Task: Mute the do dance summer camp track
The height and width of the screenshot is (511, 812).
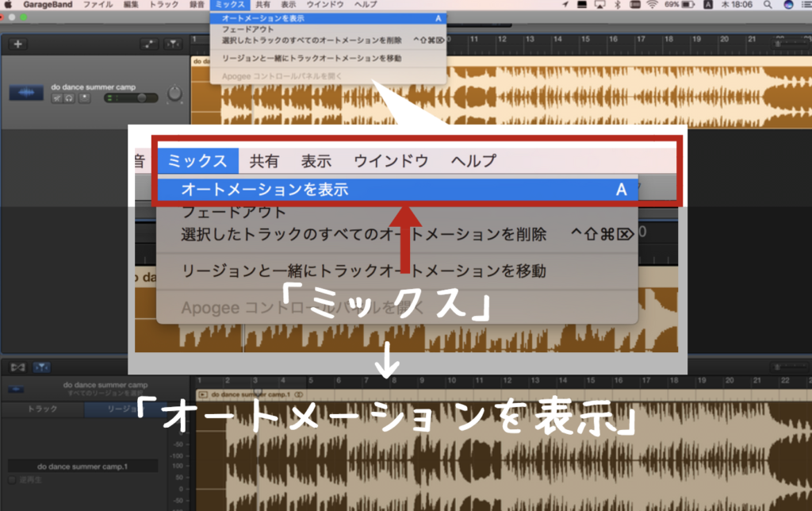Action: coord(57,98)
